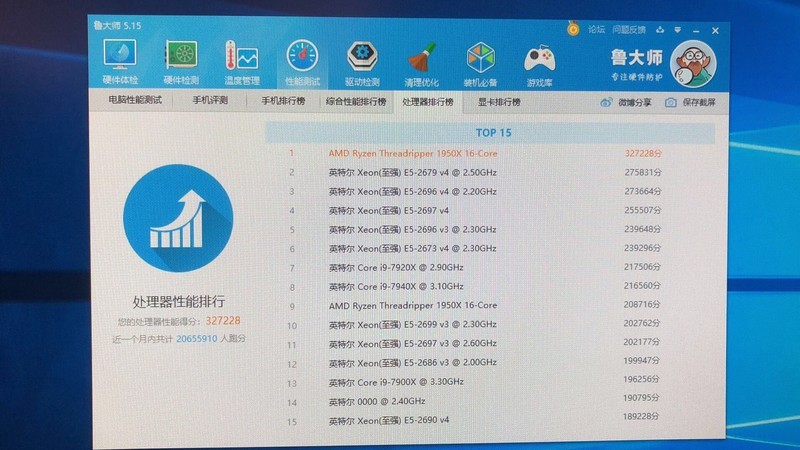Image resolution: width=800 pixels, height=450 pixels.
Task: Click the gold medal icon in title bar
Action: 573,29
